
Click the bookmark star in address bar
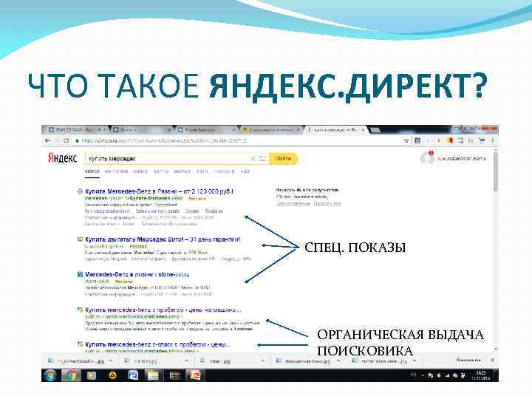pos(406,140)
